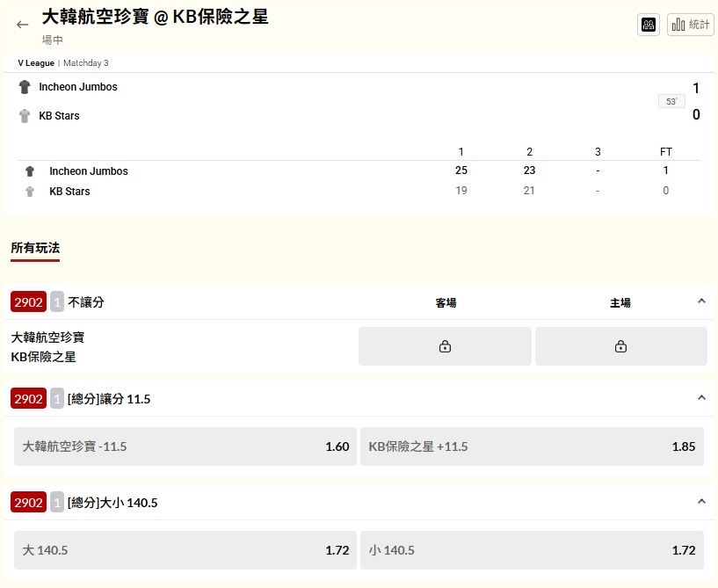Viewport: 718px width, 588px height.
Task: Click Incheon Jumbos jersey icon in set table
Action: [x=30, y=171]
